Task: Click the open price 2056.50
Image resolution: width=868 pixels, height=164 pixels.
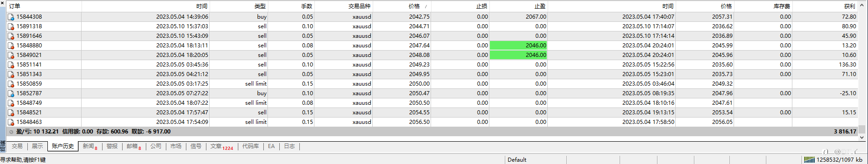Action: [x=419, y=122]
